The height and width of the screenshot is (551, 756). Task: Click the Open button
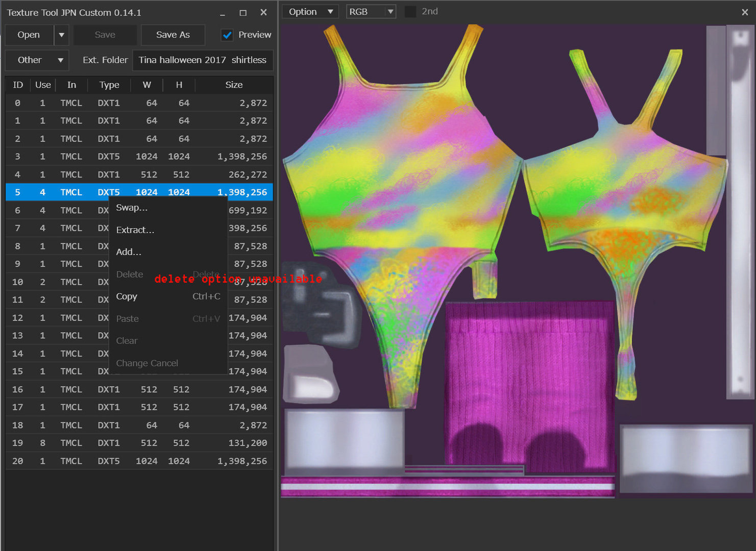29,35
